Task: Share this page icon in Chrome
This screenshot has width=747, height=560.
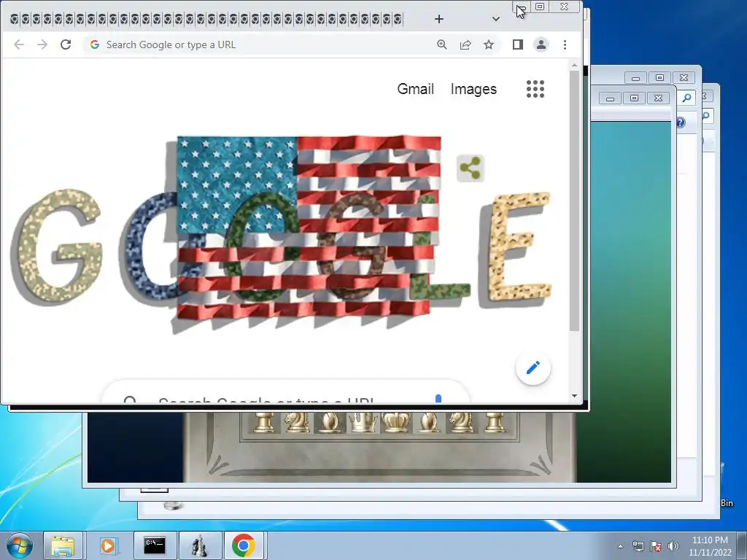Action: click(x=465, y=44)
